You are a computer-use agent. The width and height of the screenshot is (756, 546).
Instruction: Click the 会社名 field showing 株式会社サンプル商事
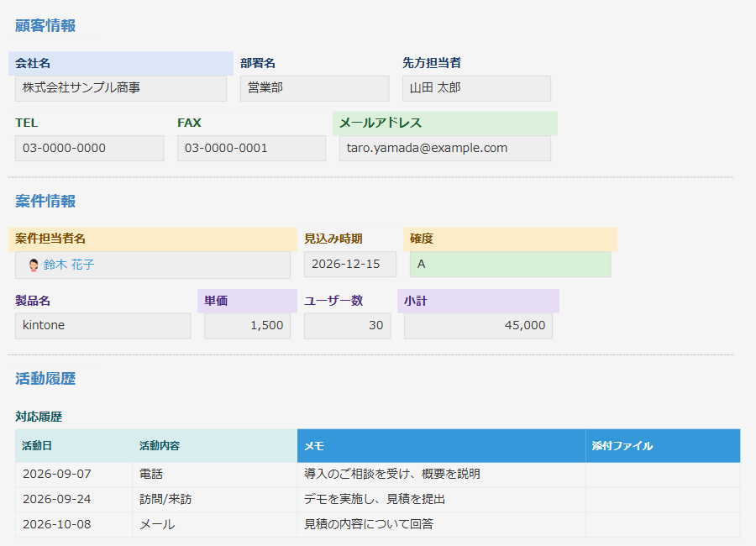click(x=120, y=88)
